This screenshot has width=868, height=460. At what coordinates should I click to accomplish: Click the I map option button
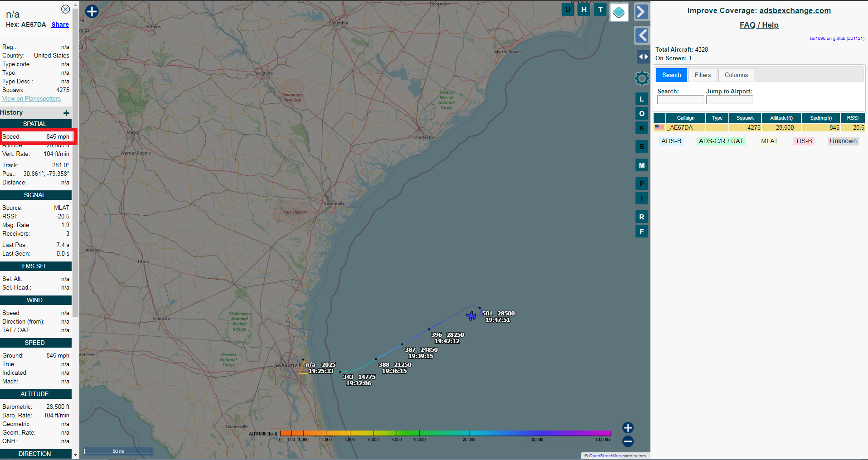pos(642,198)
